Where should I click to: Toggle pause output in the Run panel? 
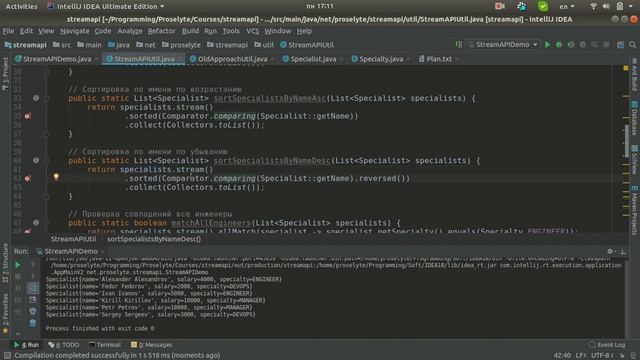(18, 288)
